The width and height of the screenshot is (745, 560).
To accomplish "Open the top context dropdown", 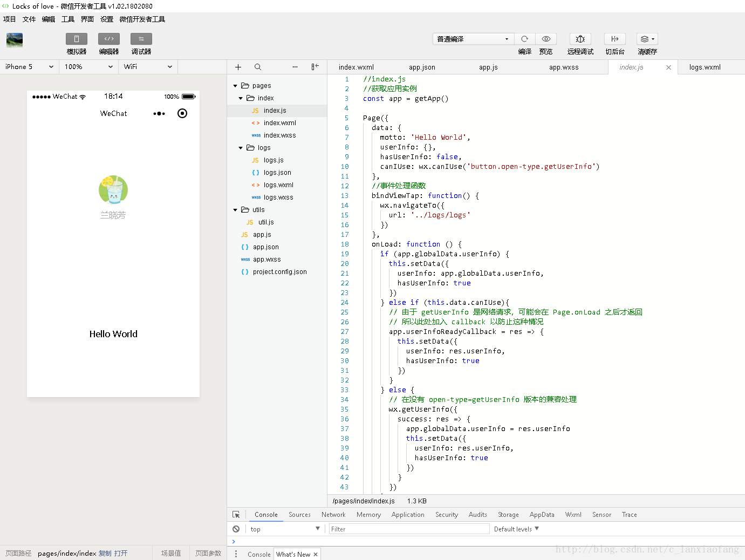I will tap(285, 529).
